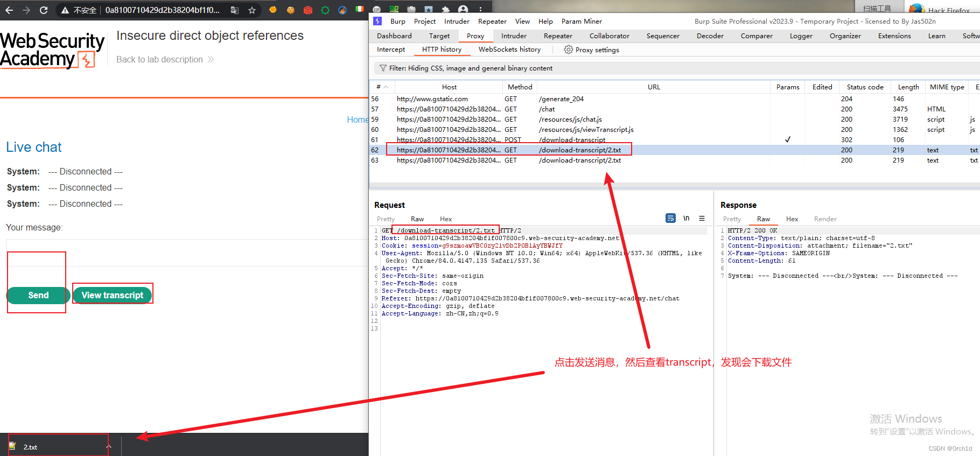The image size is (980, 456).
Task: Click the Send button in Live chat
Action: click(38, 296)
